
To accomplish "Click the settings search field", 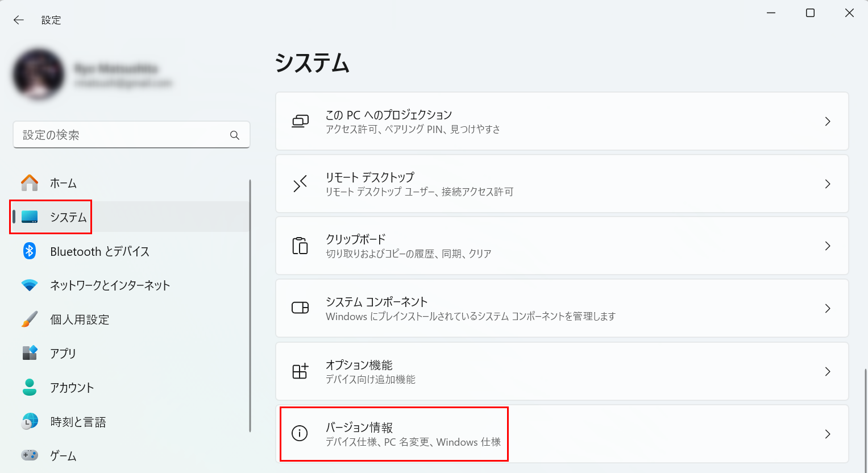I will [131, 135].
